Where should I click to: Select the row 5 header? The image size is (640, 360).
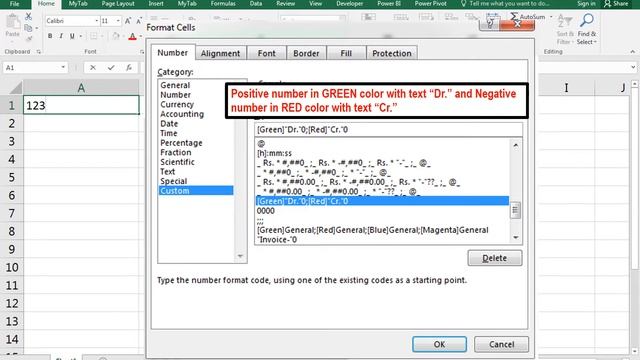click(x=11, y=178)
